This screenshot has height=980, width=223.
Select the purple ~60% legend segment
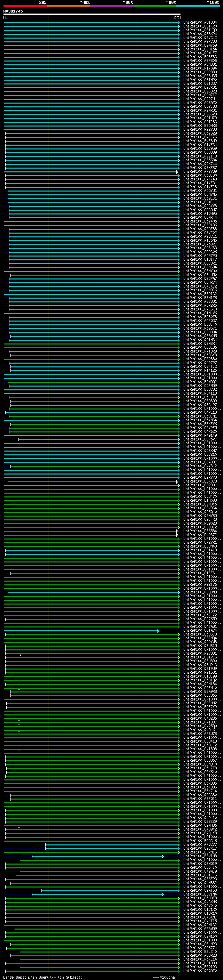coord(111,6)
